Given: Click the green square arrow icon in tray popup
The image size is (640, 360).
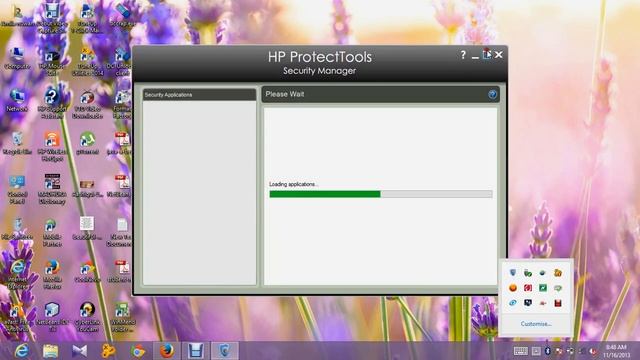Looking at the screenshot, I should click(x=543, y=288).
